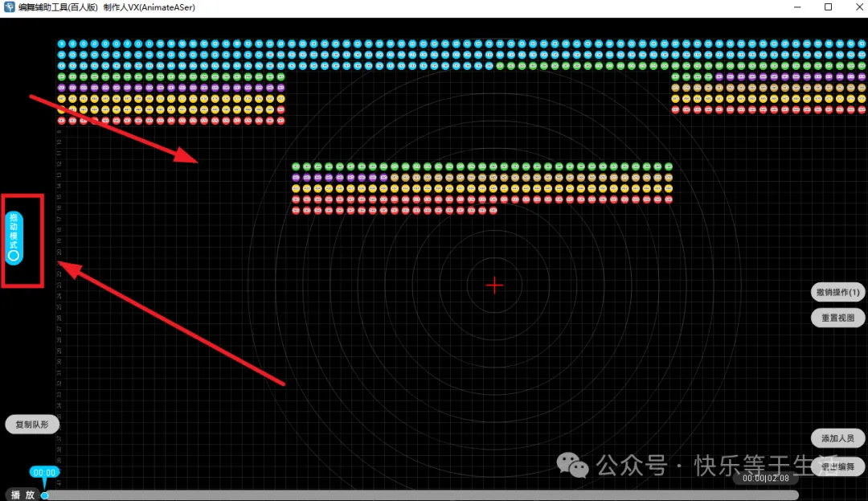This screenshot has width=868, height=501.
Task: Click the gray timeline progress bar
Action: click(424, 495)
